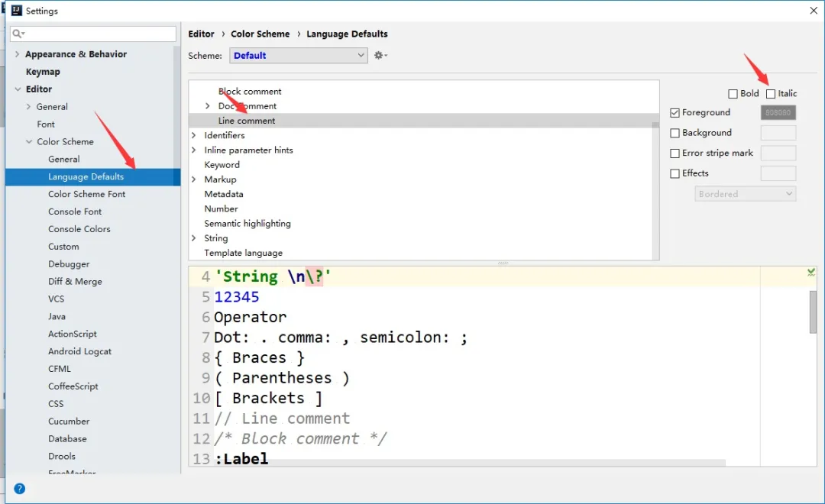Expand the Identifiers tree node
The height and width of the screenshot is (504, 825).
tap(194, 135)
